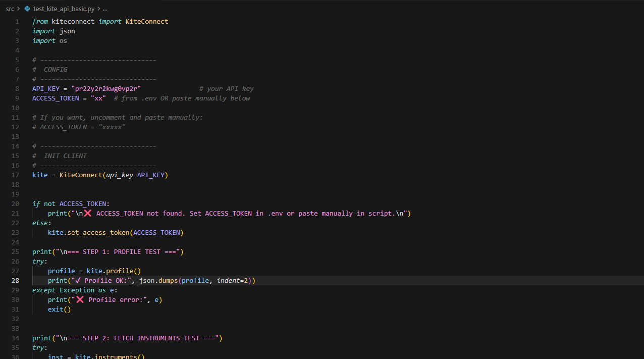
Task: Click the "xx" access token string
Action: pyautogui.click(x=98, y=98)
